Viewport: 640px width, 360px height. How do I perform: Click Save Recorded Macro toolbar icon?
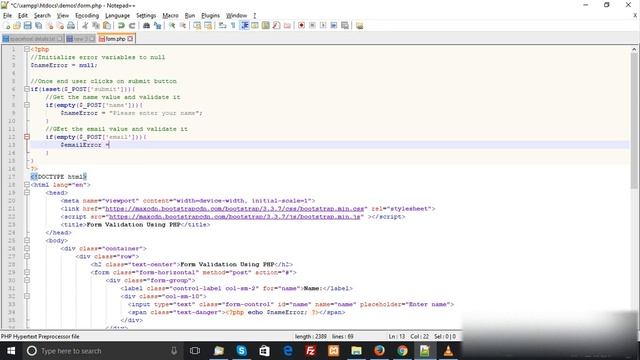(345, 25)
